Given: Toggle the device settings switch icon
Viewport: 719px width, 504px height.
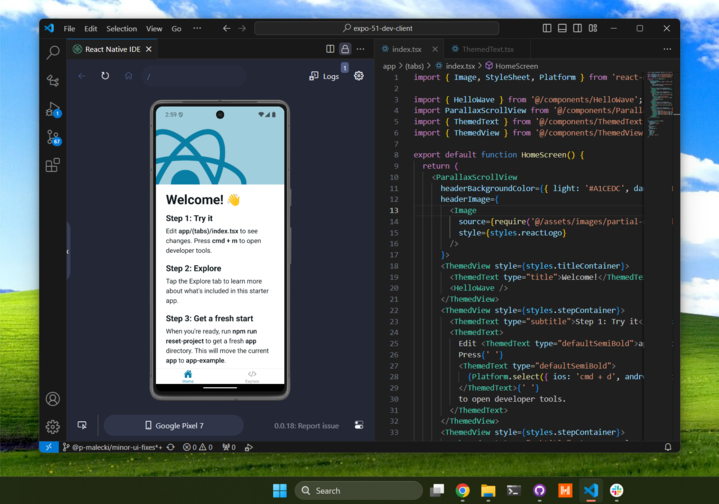Looking at the screenshot, I should [359, 425].
